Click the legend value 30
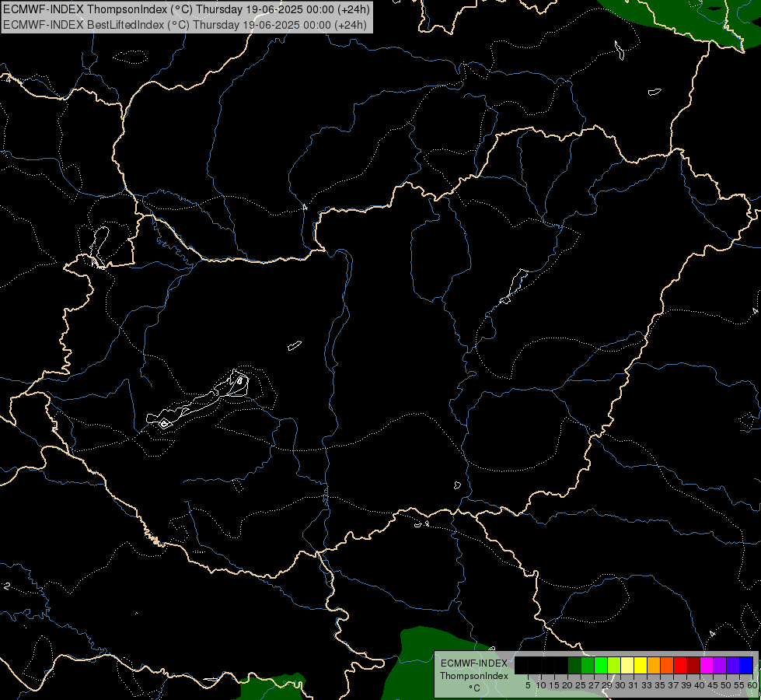Image resolution: width=761 pixels, height=700 pixels. click(621, 685)
